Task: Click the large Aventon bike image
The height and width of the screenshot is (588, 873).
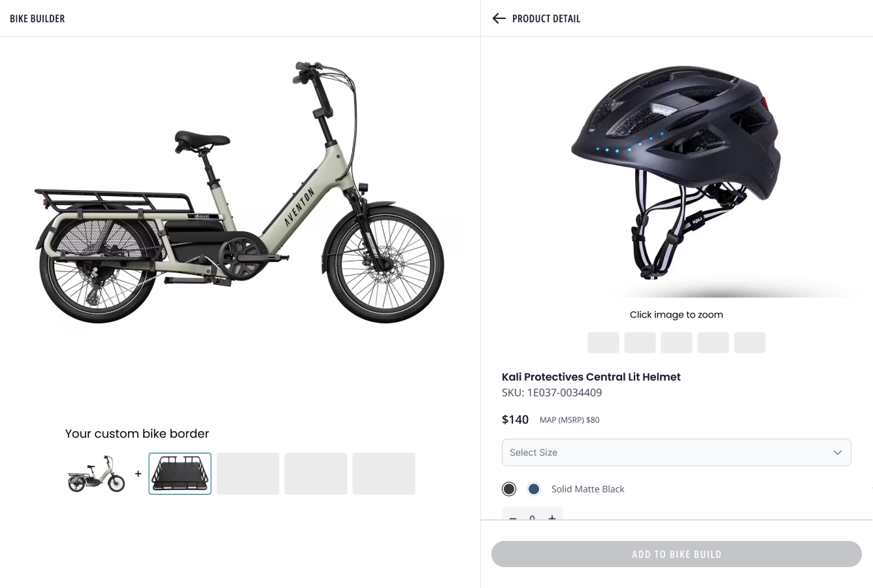Action: (x=239, y=196)
